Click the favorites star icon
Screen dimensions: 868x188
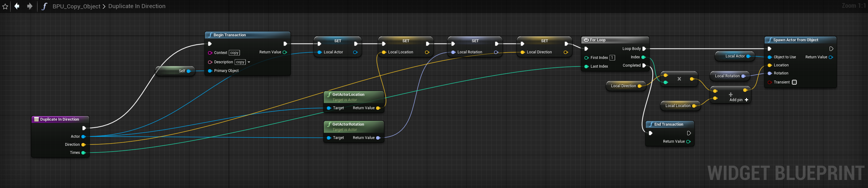(x=5, y=7)
